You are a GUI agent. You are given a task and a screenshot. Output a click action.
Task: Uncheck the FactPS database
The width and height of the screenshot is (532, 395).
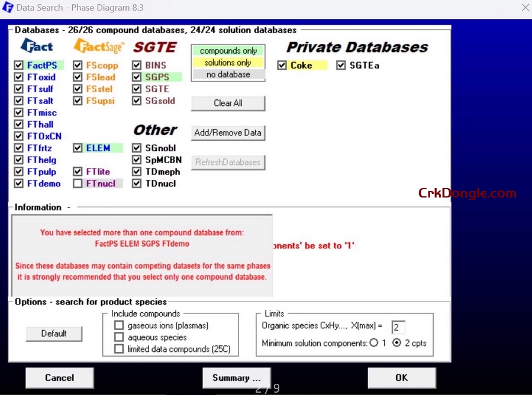(x=18, y=65)
